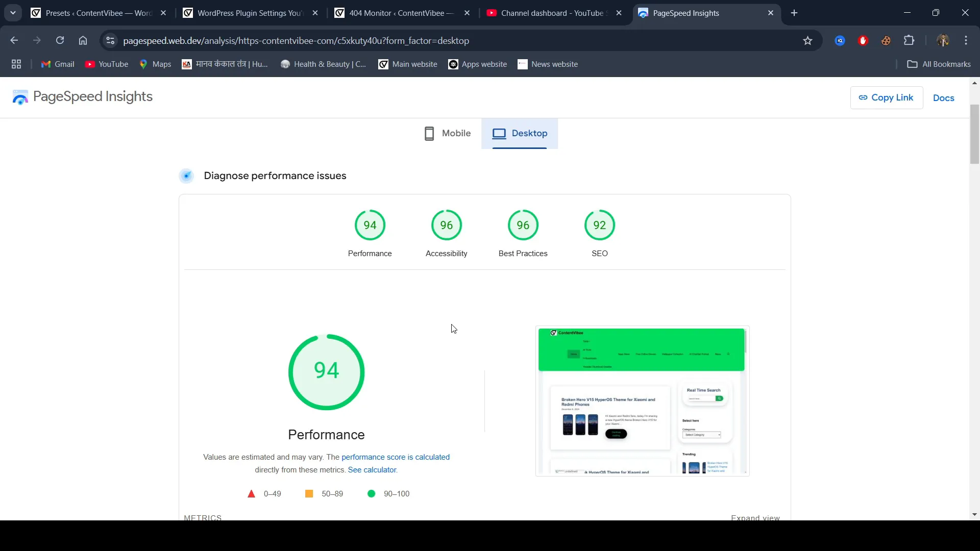Open the Hindi human skeleton bookmark
This screenshot has width=980, height=551.
[x=225, y=64]
